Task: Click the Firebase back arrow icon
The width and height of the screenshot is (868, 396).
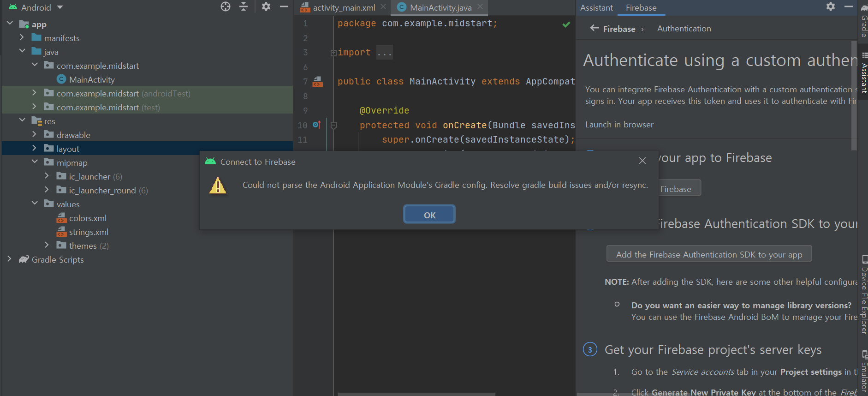Action: tap(595, 28)
